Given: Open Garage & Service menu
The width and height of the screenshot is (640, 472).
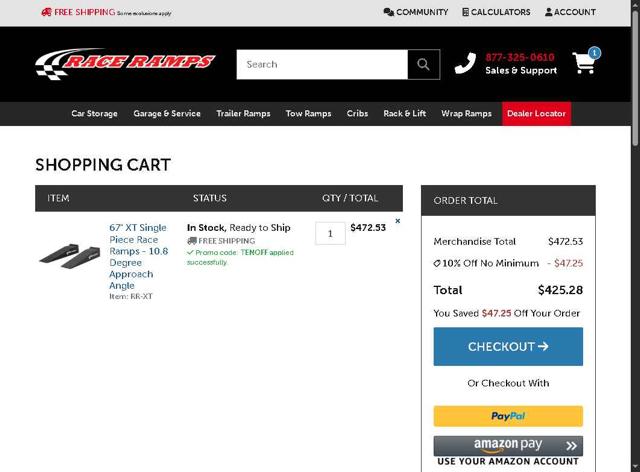Looking at the screenshot, I should [167, 114].
